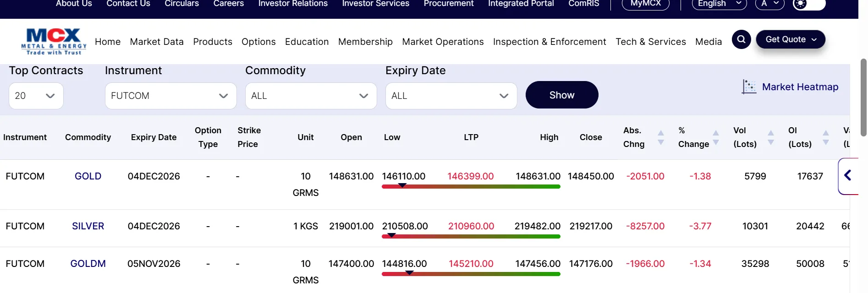The image size is (868, 293).
Task: Open the Tech & Services menu
Action: [x=651, y=42]
